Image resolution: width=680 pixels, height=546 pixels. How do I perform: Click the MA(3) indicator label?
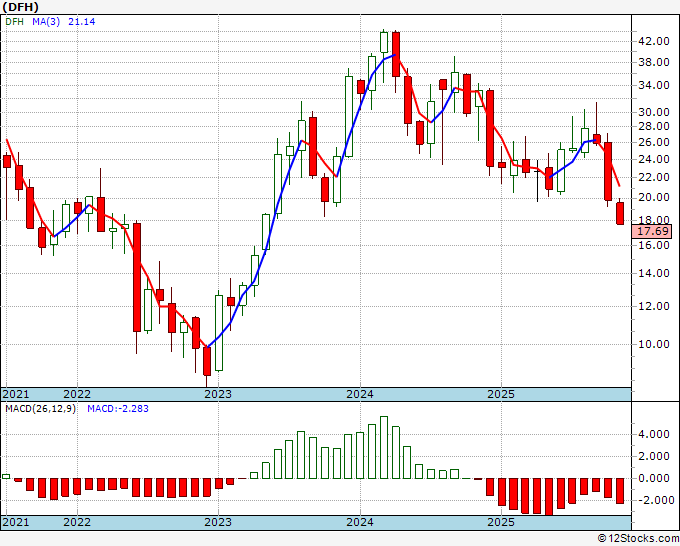coord(46,22)
